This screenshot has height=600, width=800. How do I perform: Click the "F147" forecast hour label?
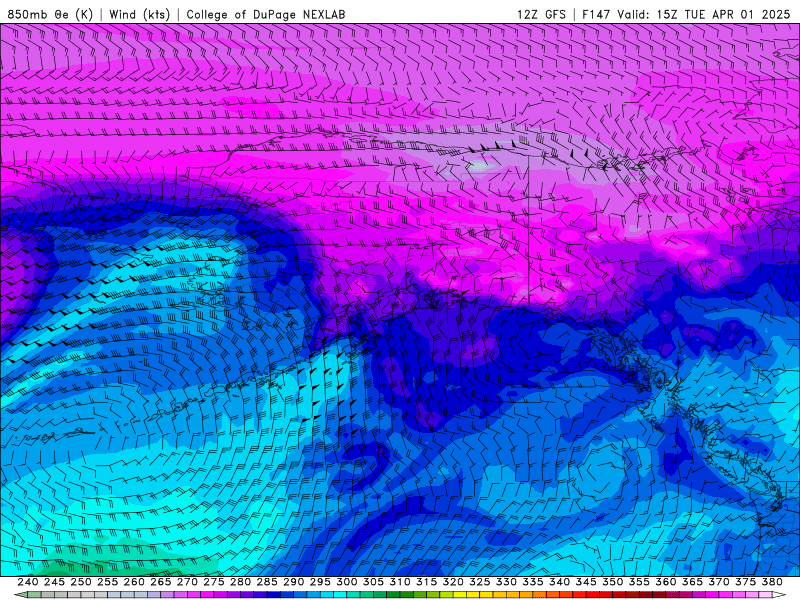[x=596, y=14]
